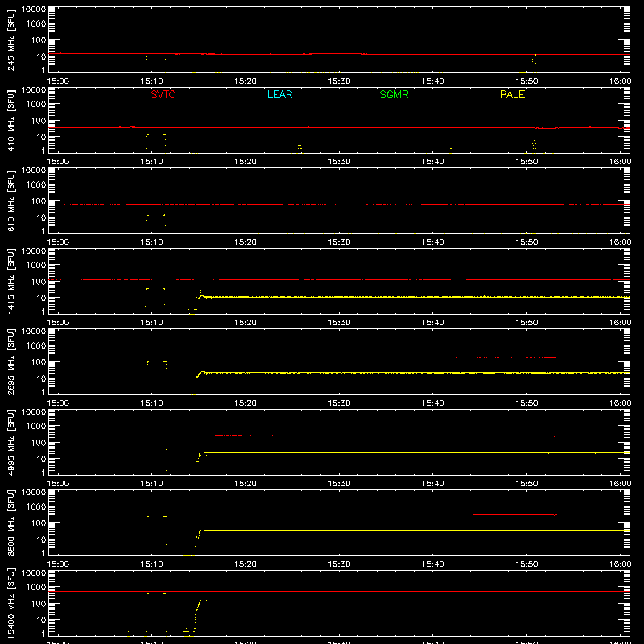Image resolution: width=644 pixels, height=644 pixels.
Task: Click '16:00' time label under 245 MHz panel
Action: (620, 81)
